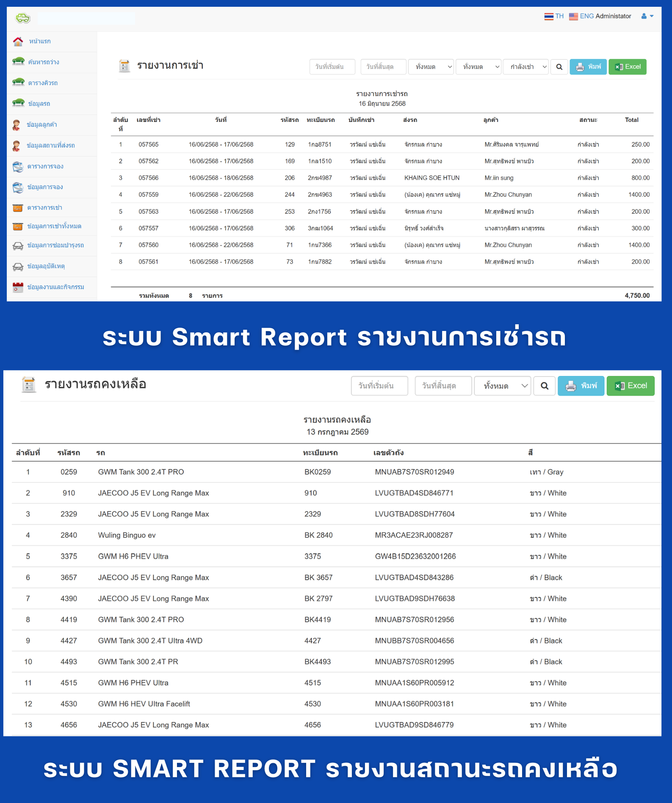Screen dimensions: 672x803
Task: Click ทะเบียนรถ header in remaining cars table
Action: coord(320,453)
